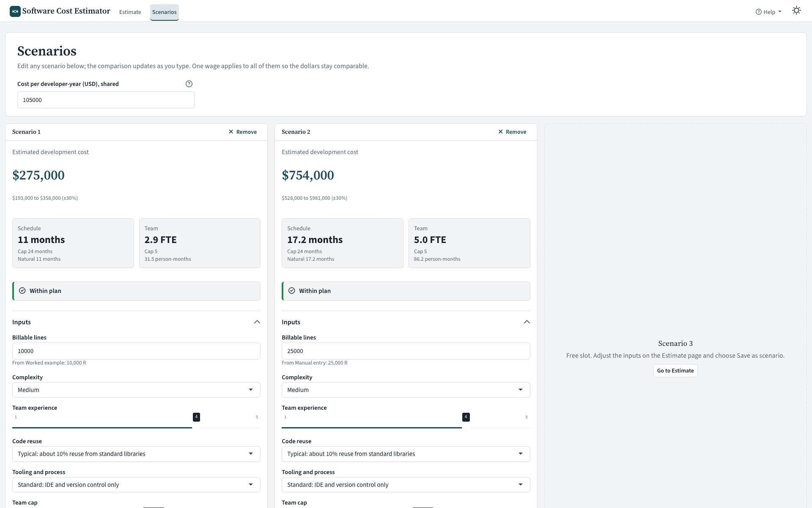The width and height of the screenshot is (812, 508).
Task: Click the 11 months schedule value
Action: [x=41, y=240]
